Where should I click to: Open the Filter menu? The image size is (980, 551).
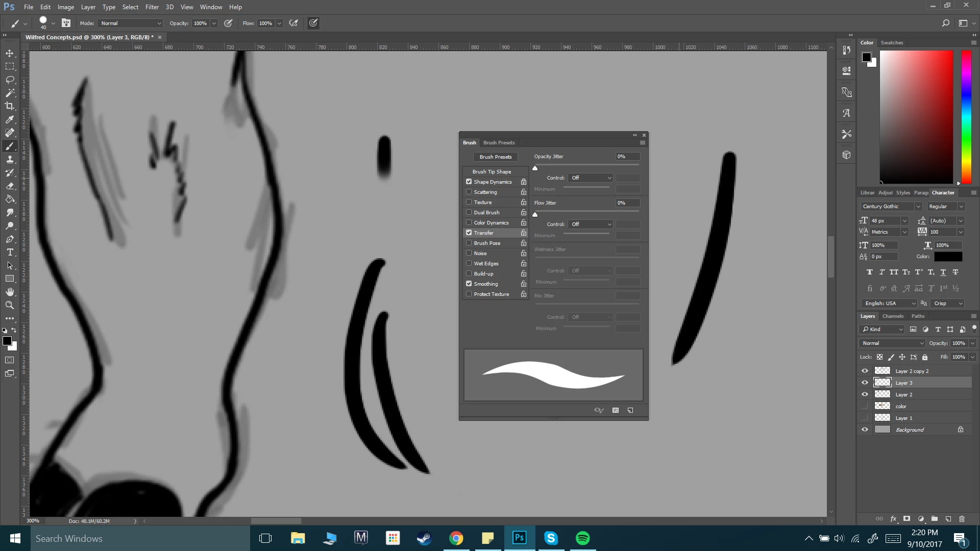coord(152,7)
